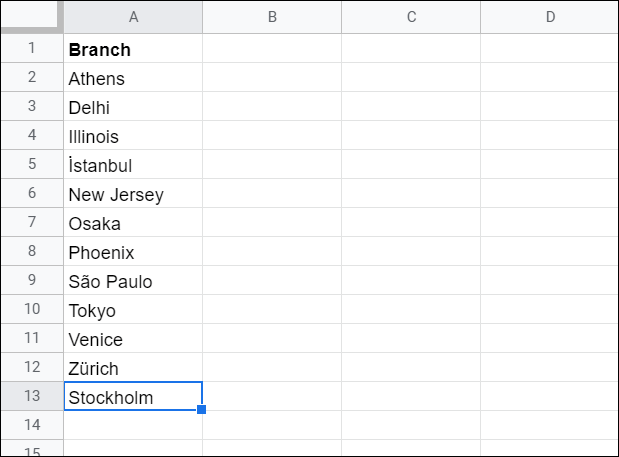This screenshot has height=457, width=619.
Task: Select row 13 header
Action: 32,396
